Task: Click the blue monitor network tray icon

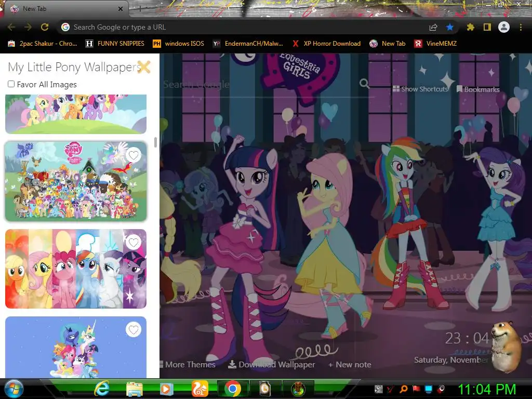Action: [x=429, y=389]
